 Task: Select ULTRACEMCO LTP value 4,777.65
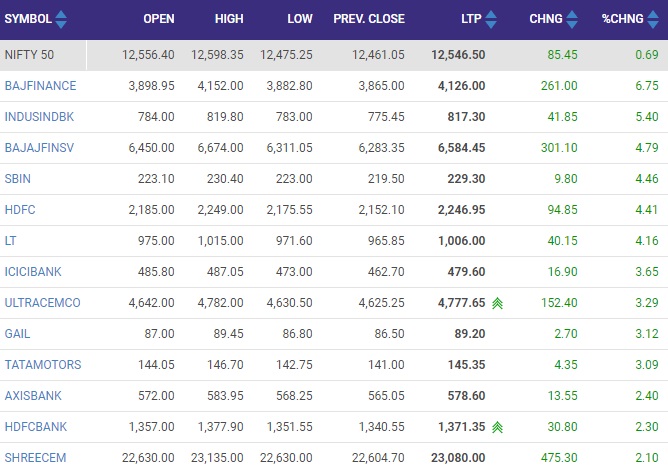point(462,303)
